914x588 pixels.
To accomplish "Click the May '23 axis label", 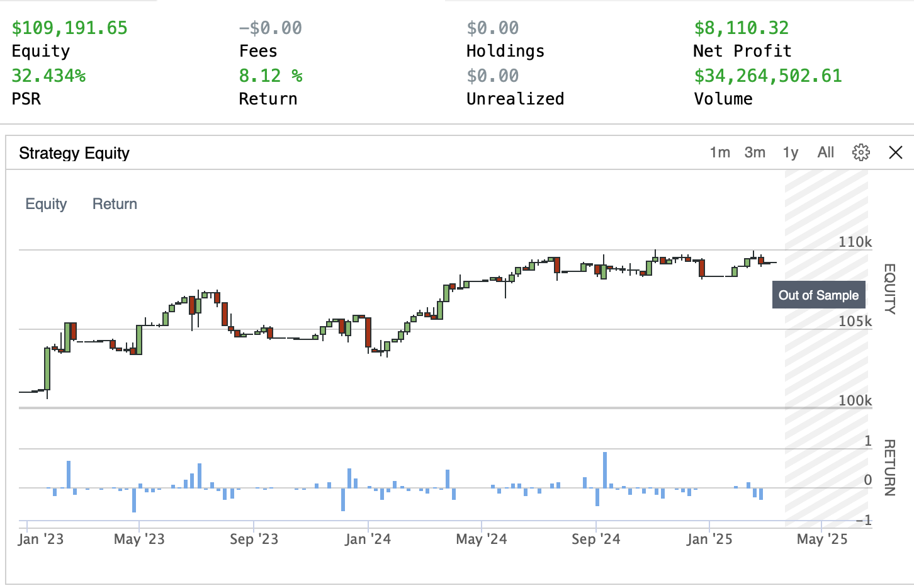I will 139,539.
